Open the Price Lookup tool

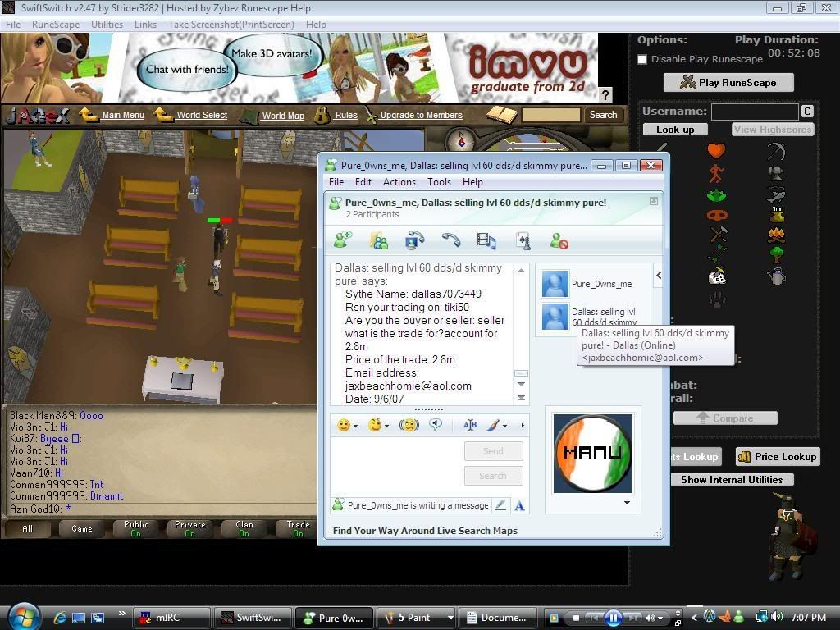[x=778, y=457]
